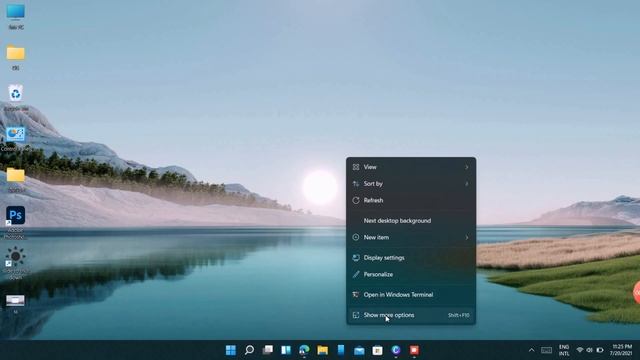Select the This PC desktop icon
Image resolution: width=640 pixels, height=360 pixels.
click(x=16, y=16)
